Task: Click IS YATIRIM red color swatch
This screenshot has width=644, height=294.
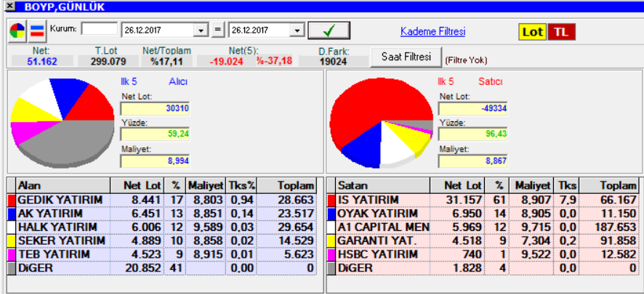Action: click(331, 200)
